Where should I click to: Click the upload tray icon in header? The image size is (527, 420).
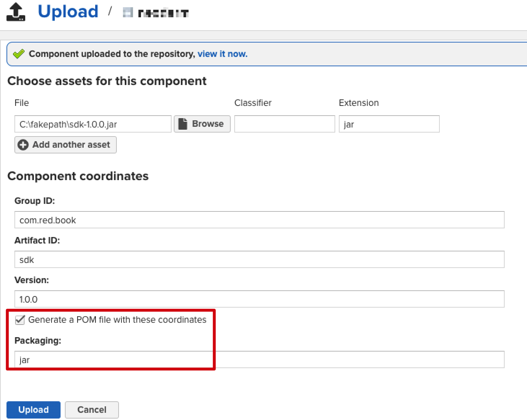click(x=16, y=12)
